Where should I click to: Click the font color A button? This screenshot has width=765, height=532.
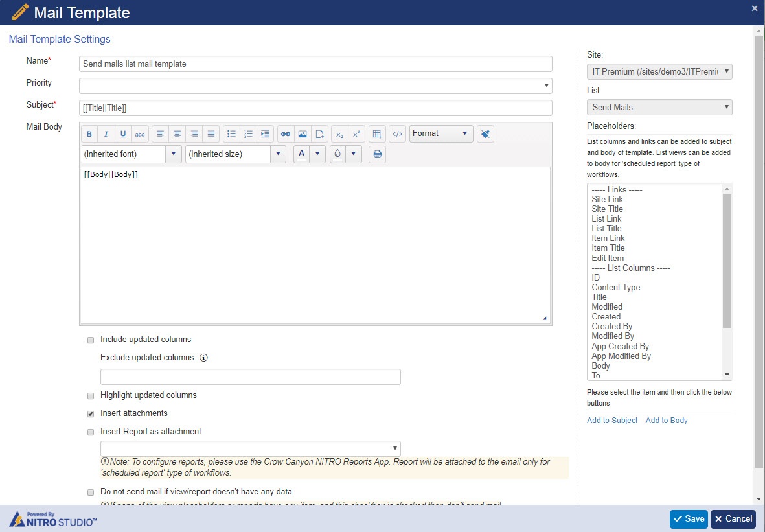point(301,154)
